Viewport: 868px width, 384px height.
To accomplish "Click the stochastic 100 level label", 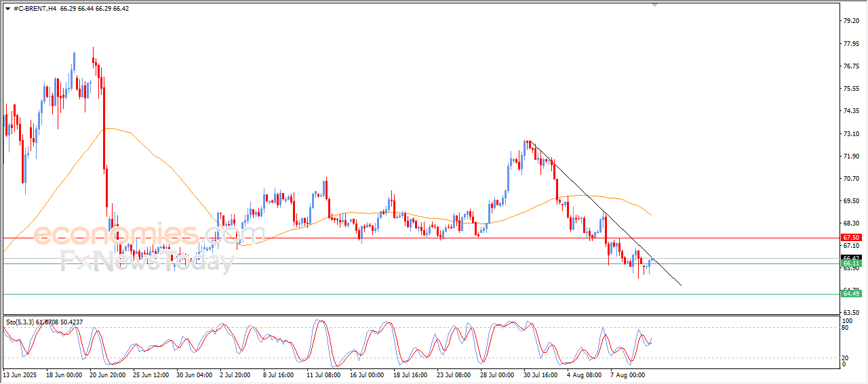I will click(x=847, y=320).
